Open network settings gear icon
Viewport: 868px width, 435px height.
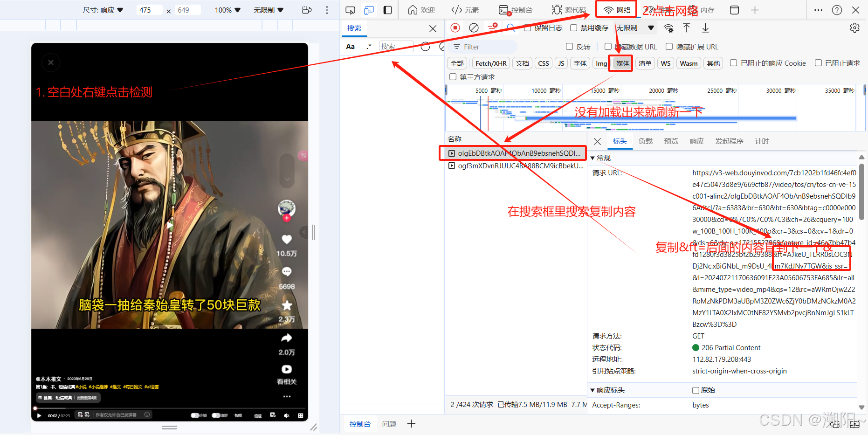point(854,28)
